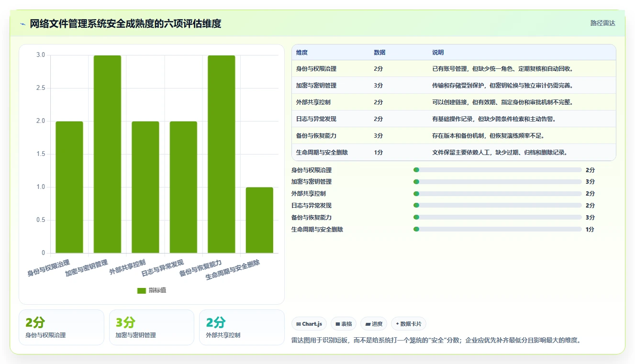
Task: Open the 3分 加密与密钥管理 stat card
Action: coord(152,327)
